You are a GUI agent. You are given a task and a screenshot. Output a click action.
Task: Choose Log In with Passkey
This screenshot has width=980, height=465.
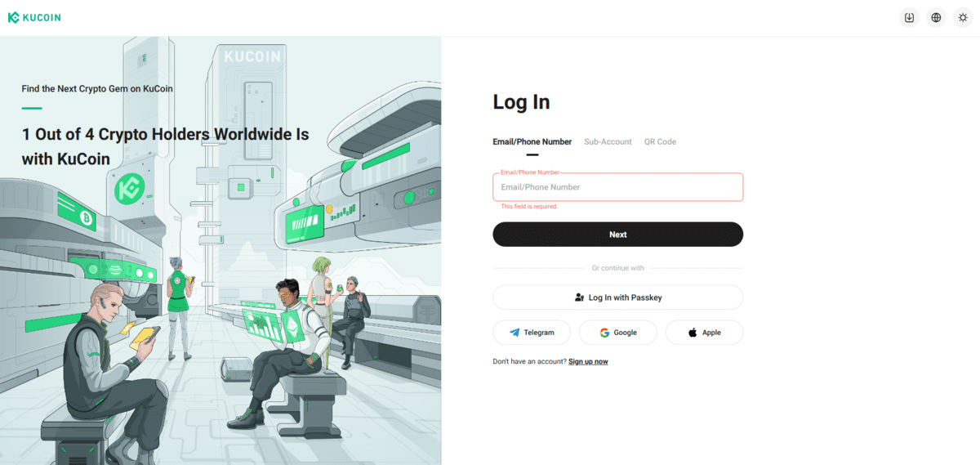coord(617,297)
